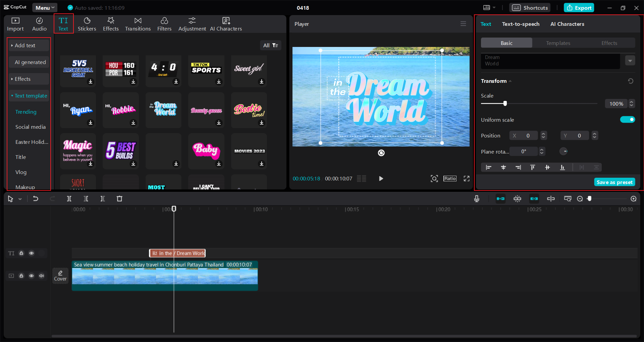Collapse the Transform section
The width and height of the screenshot is (644, 342).
(x=510, y=81)
